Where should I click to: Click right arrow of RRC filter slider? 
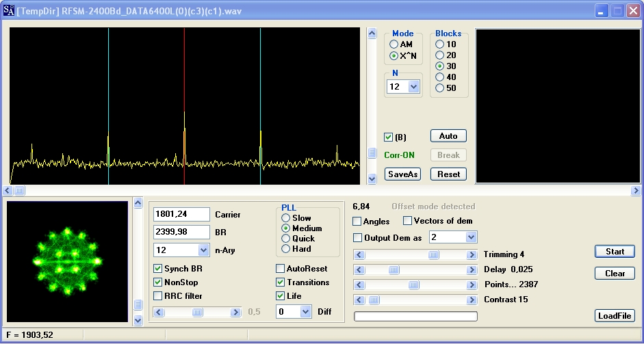(x=235, y=312)
